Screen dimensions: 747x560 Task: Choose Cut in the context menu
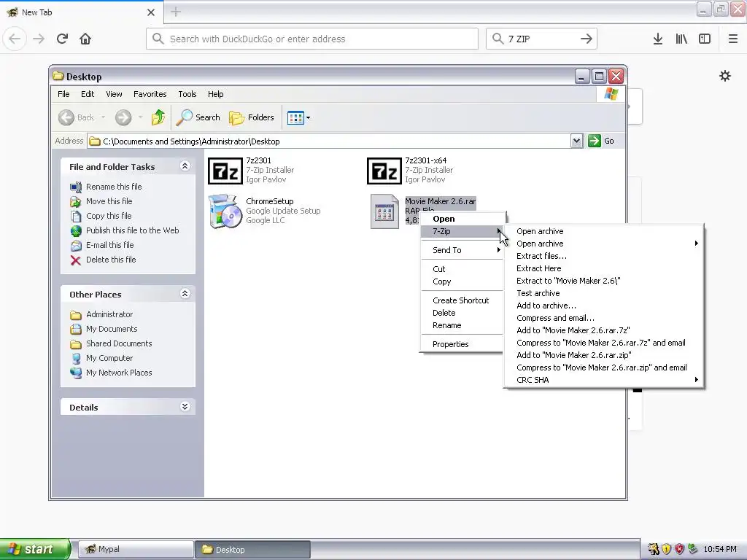coord(462,269)
